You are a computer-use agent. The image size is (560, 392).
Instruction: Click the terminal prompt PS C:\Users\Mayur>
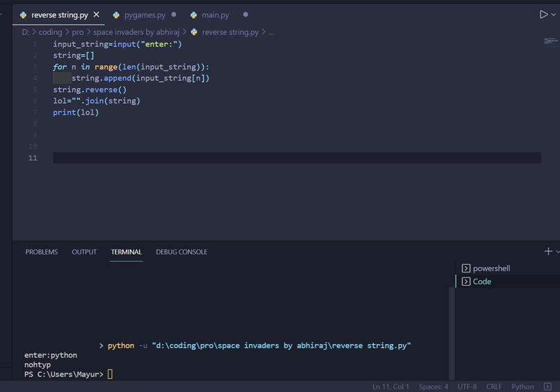point(63,374)
